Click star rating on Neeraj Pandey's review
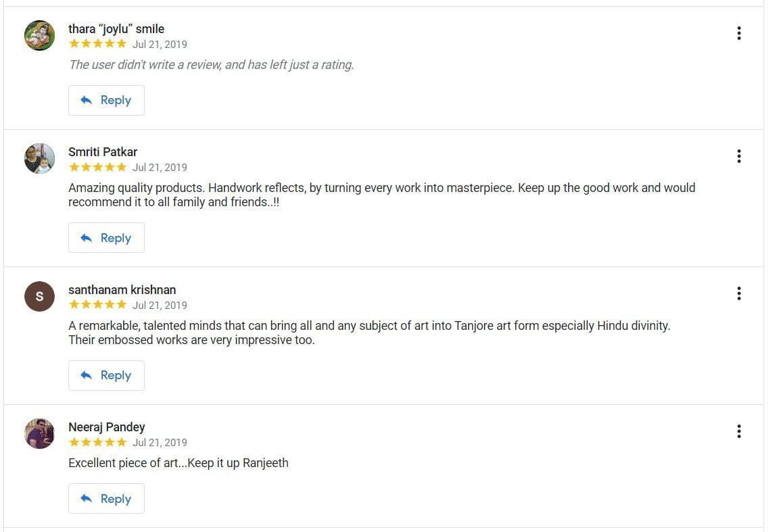 pos(97,442)
